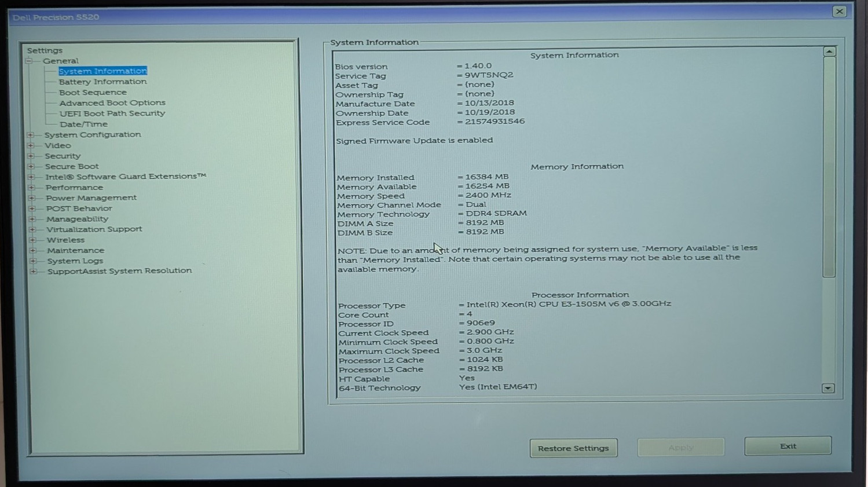Expand SupportAssist System Resolution node
Image resolution: width=868 pixels, height=487 pixels.
33,271
